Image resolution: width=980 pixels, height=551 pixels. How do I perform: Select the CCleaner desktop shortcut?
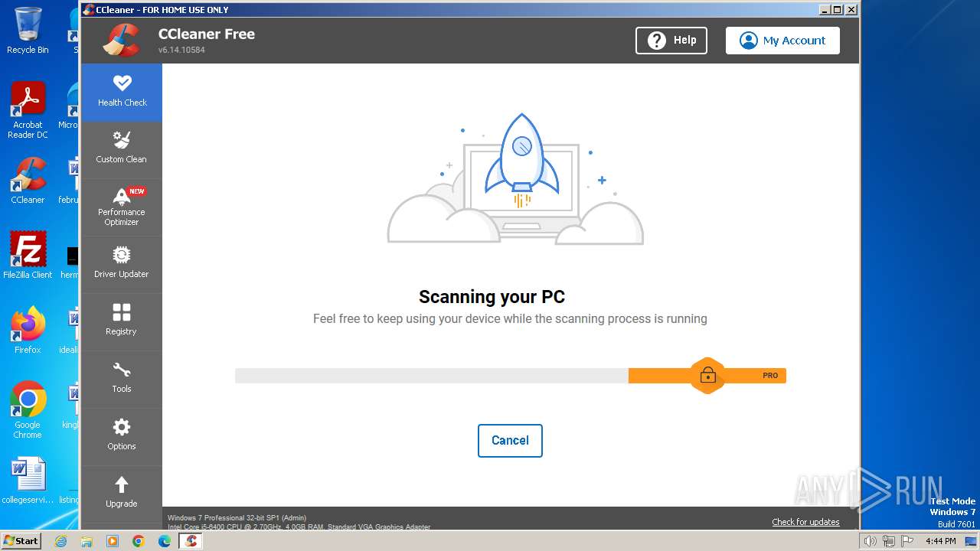coord(28,181)
